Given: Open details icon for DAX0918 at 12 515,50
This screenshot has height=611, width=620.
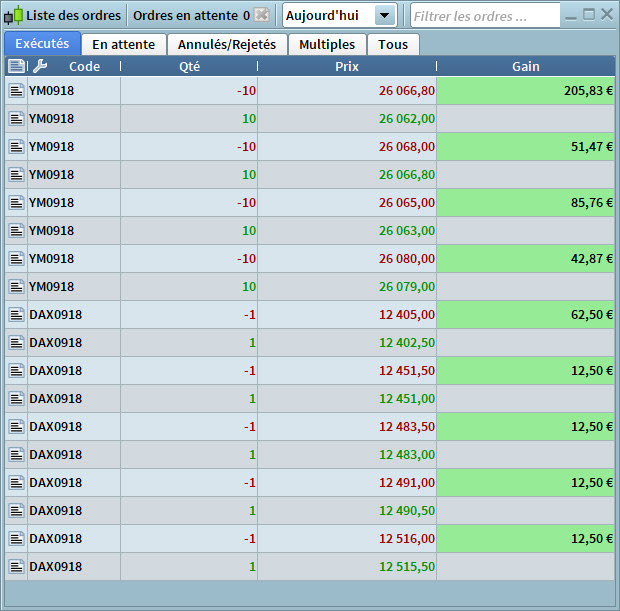Looking at the screenshot, I should (16, 567).
